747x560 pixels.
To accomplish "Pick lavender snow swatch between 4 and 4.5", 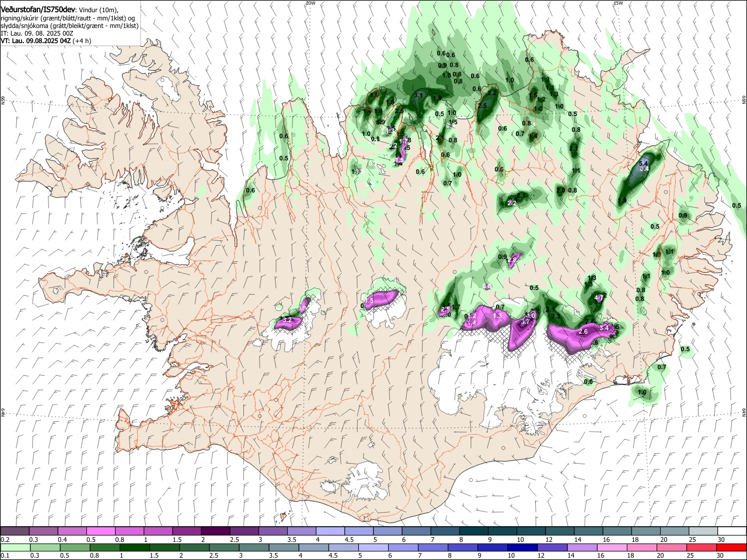I will pyautogui.click(x=330, y=531).
